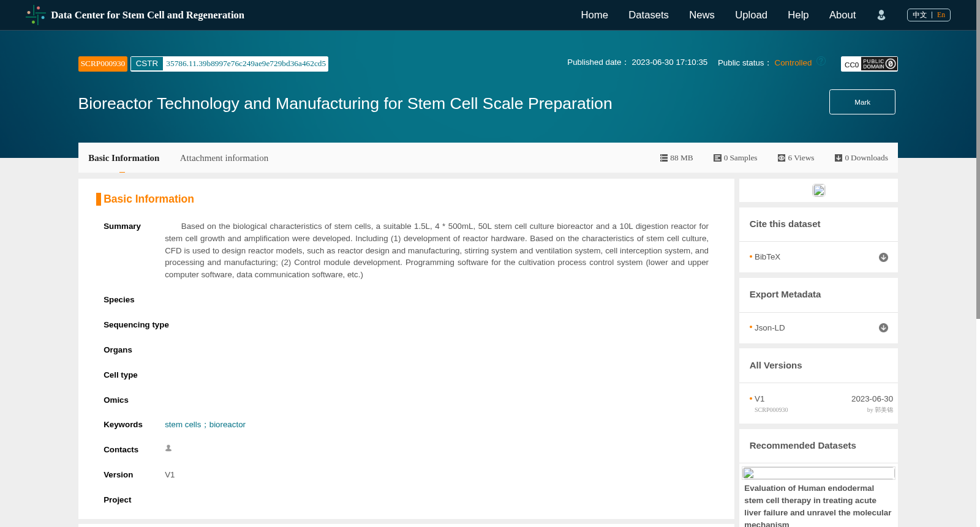980x527 pixels.
Task: Click the Json-LD label
Action: coord(769,328)
